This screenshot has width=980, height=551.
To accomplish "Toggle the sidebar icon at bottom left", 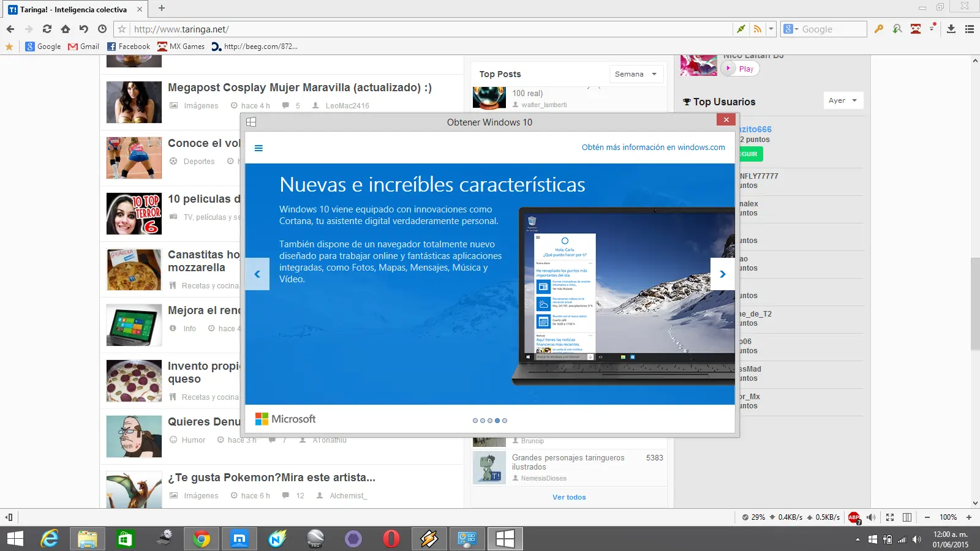I will (9, 517).
